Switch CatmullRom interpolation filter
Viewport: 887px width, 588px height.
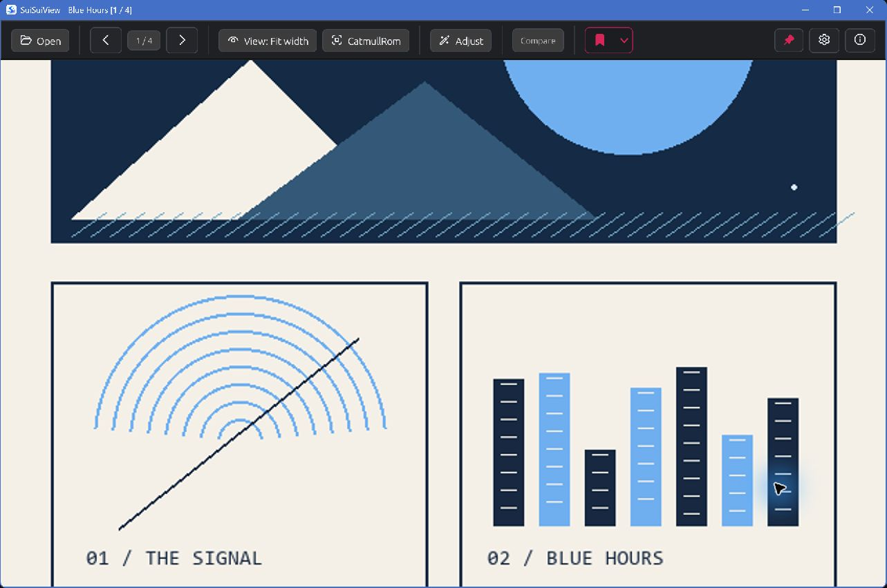pos(366,41)
